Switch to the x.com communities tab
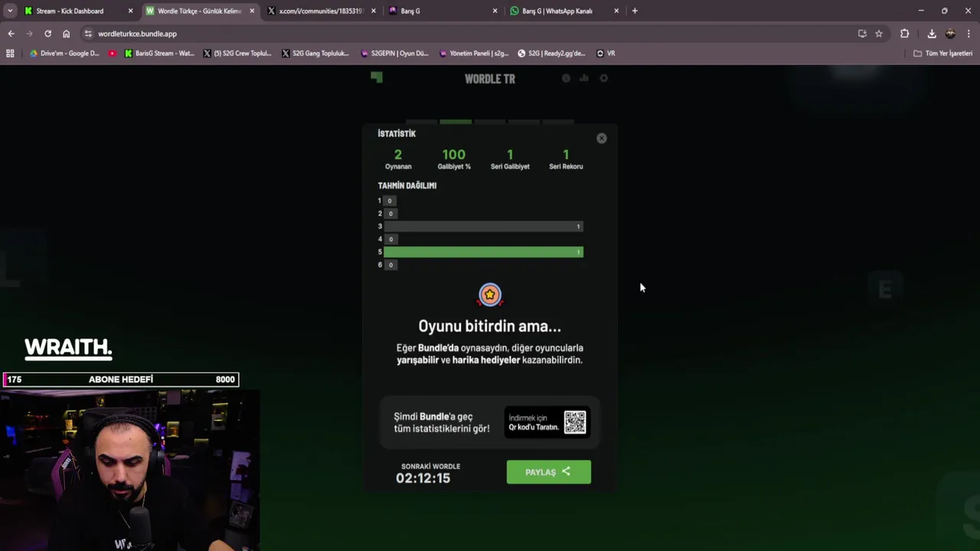 [321, 11]
